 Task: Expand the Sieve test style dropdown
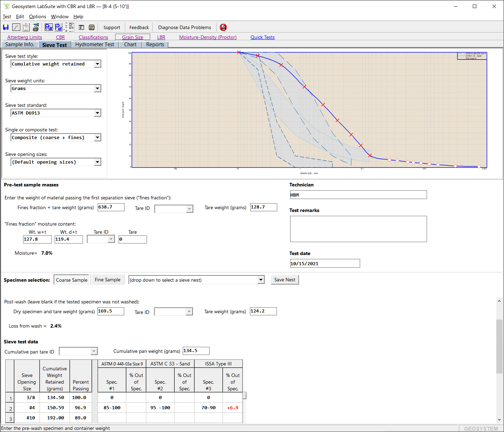point(98,64)
